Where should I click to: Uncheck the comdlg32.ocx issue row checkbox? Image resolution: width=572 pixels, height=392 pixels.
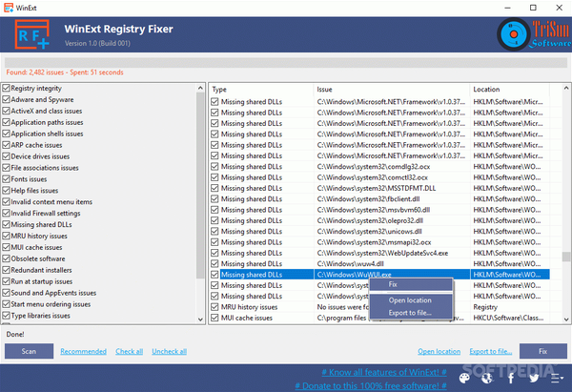click(214, 167)
